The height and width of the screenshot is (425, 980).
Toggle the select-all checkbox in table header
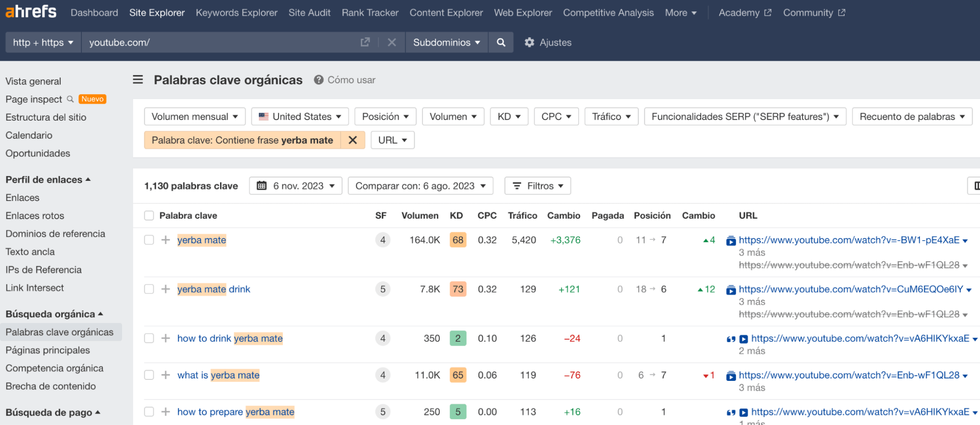point(149,216)
